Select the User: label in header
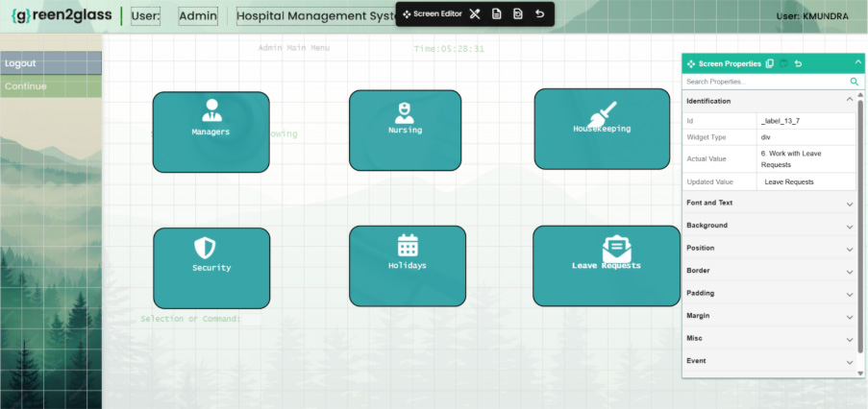Viewport: 868px width, 409px height. [145, 16]
